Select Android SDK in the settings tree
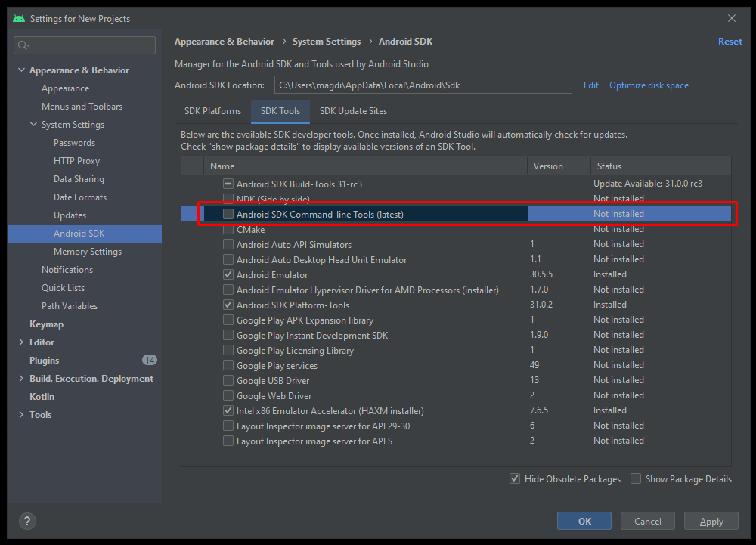Viewport: 756px width, 545px height. click(x=85, y=234)
